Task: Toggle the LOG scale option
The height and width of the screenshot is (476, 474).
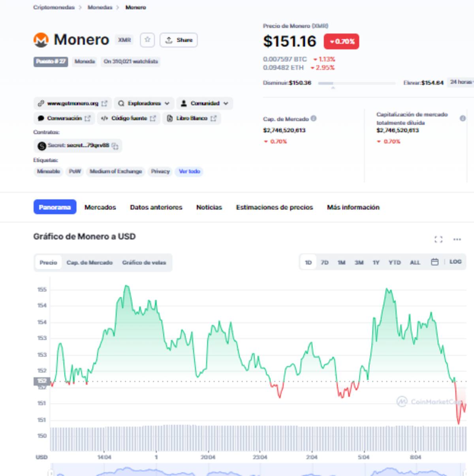Action: [455, 262]
